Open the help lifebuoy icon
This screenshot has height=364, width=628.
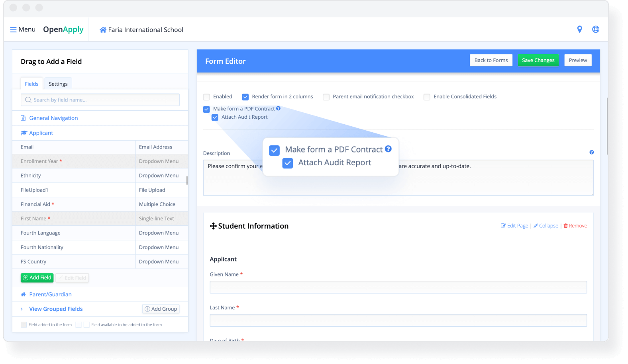[x=595, y=29]
